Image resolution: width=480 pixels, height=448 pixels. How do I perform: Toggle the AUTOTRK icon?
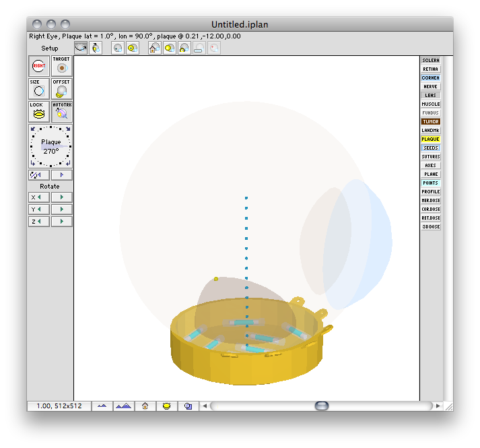[62, 112]
